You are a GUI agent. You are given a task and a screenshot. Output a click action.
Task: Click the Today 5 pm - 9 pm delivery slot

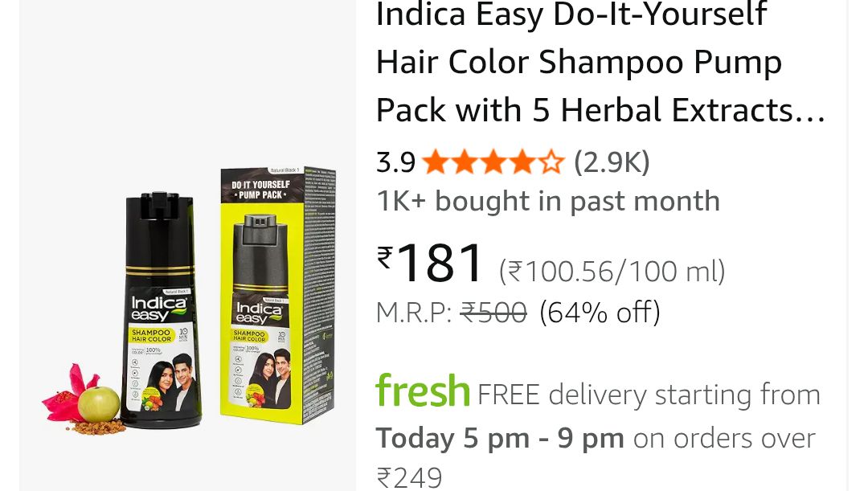[x=500, y=439]
